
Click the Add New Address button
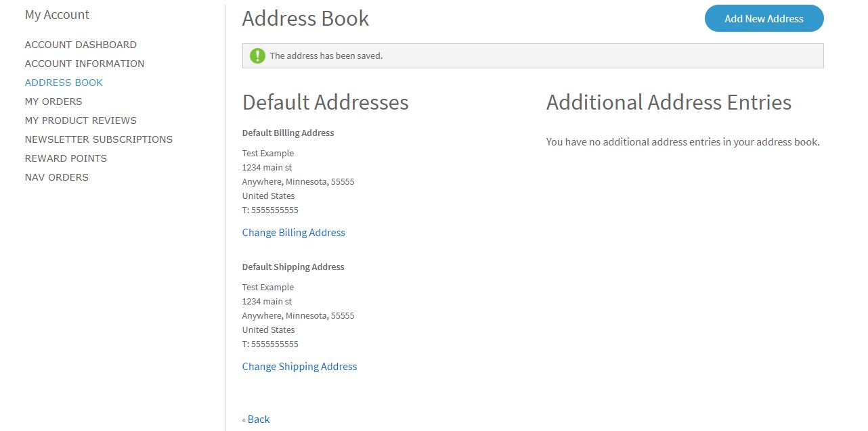point(764,18)
